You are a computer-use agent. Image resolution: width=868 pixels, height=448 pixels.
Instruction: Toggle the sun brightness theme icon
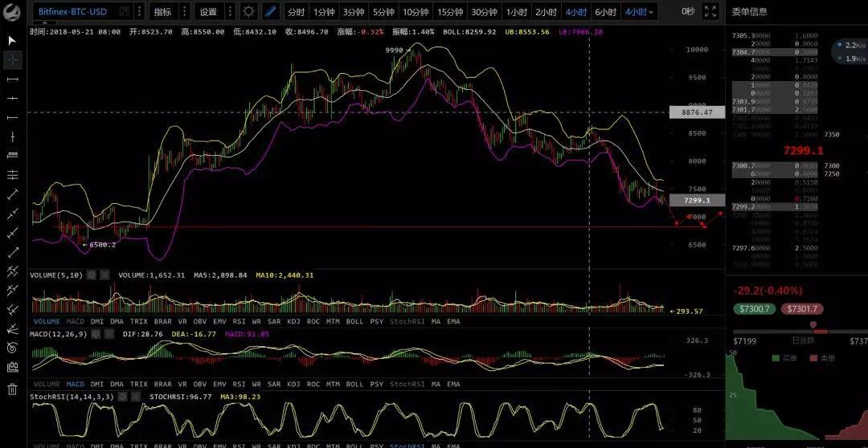[249, 11]
